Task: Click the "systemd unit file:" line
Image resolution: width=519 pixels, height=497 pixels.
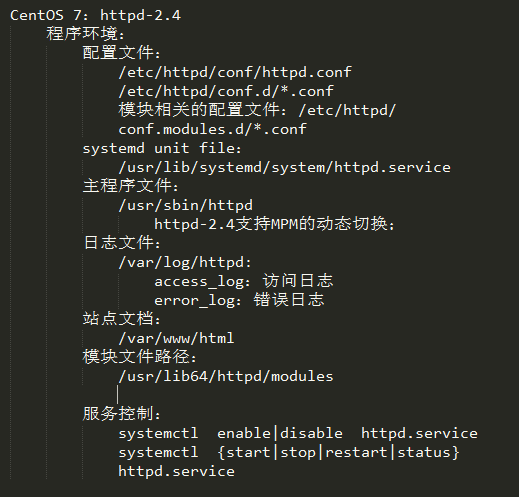Action: click(162, 148)
